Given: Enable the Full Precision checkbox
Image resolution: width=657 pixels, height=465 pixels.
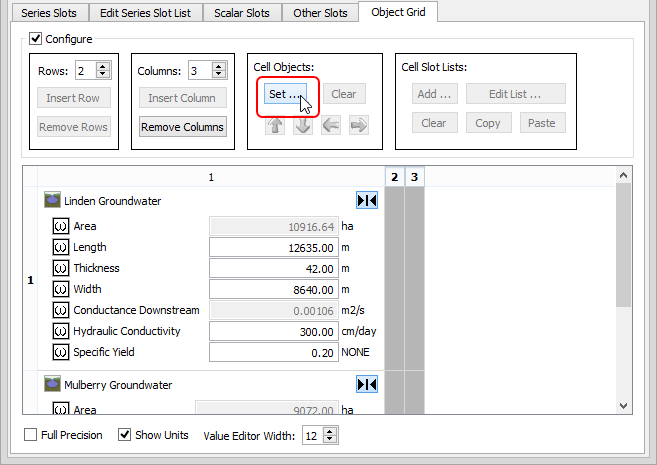Looking at the screenshot, I should 30,436.
